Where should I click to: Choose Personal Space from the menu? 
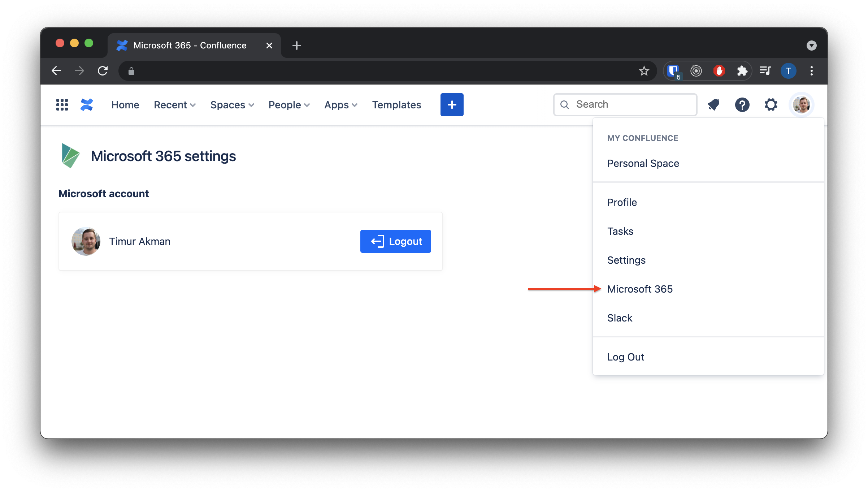pyautogui.click(x=643, y=163)
